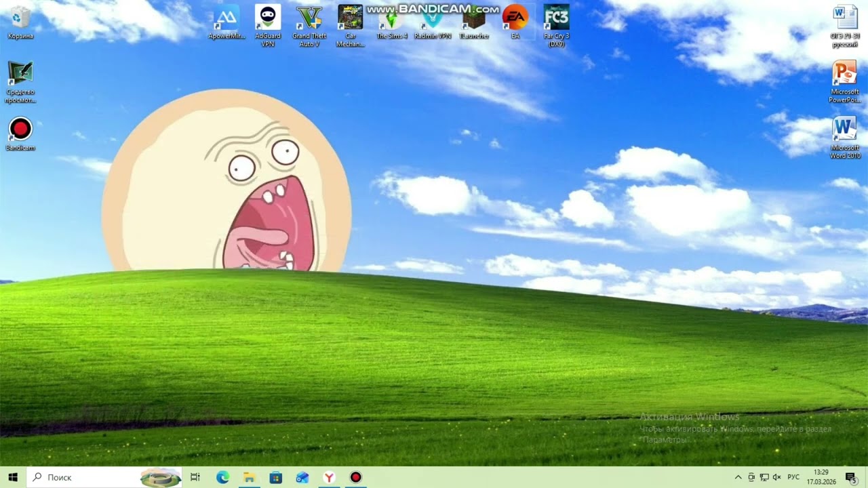
Task: Select the Far Cry 3 shortcut
Action: coord(556,26)
